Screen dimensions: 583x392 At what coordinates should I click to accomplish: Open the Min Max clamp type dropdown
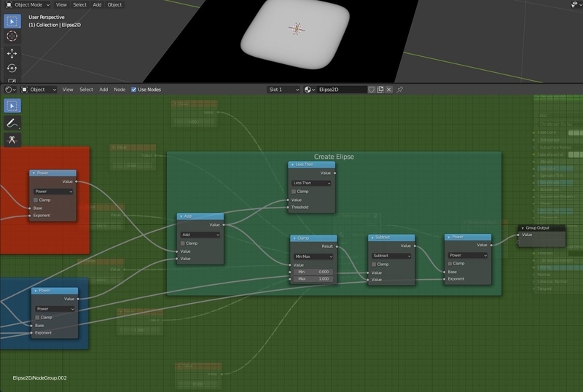pyautogui.click(x=313, y=256)
